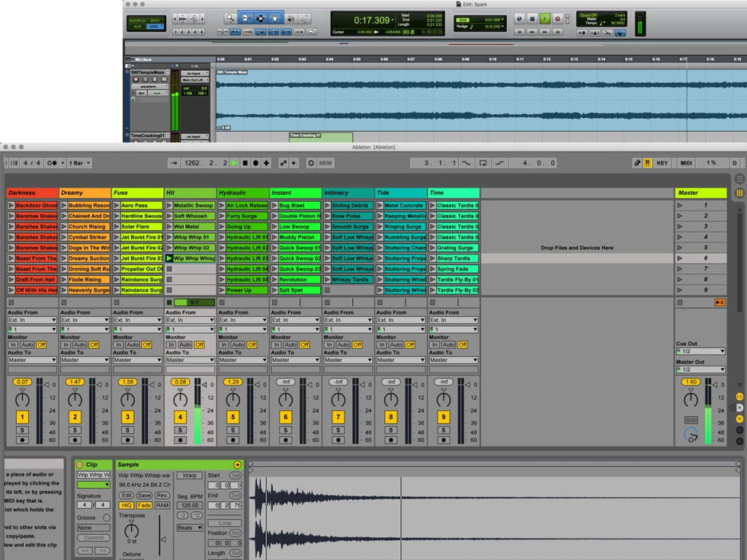
Task: Set Darkness track monitor to Auto
Action: pyautogui.click(x=27, y=344)
